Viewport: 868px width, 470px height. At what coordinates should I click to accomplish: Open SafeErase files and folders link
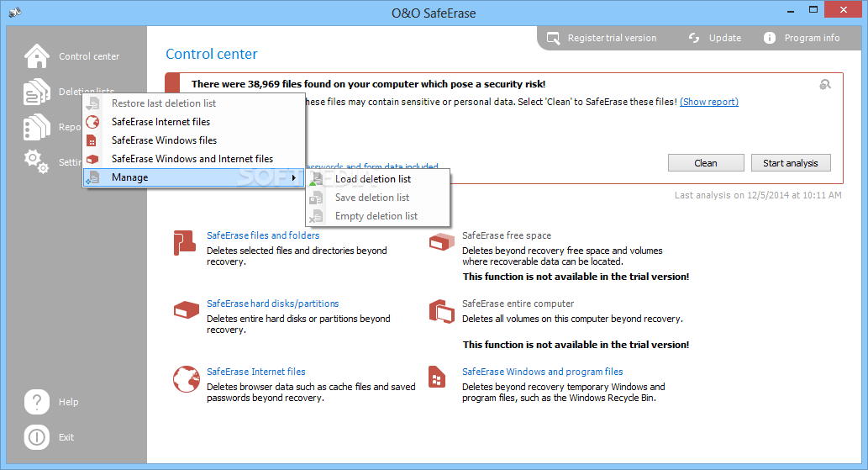coord(263,235)
